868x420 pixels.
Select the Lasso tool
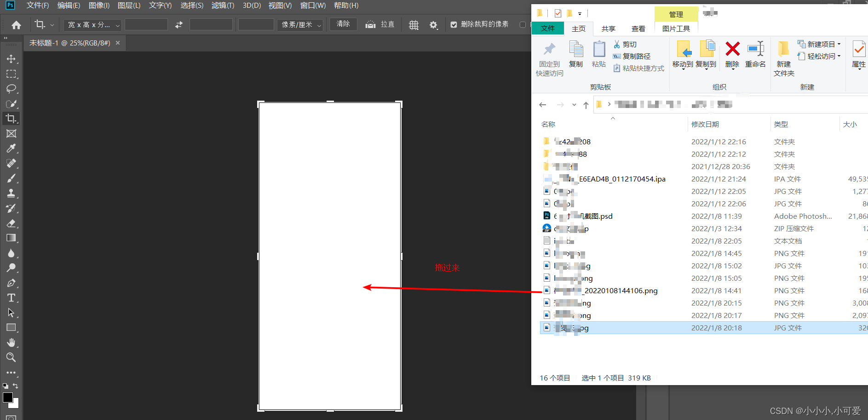pyautogui.click(x=11, y=89)
